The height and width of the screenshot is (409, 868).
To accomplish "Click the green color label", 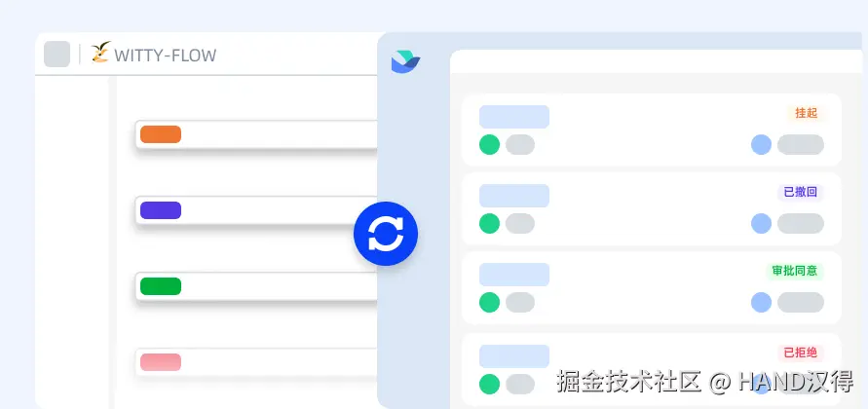I will pyautogui.click(x=161, y=286).
